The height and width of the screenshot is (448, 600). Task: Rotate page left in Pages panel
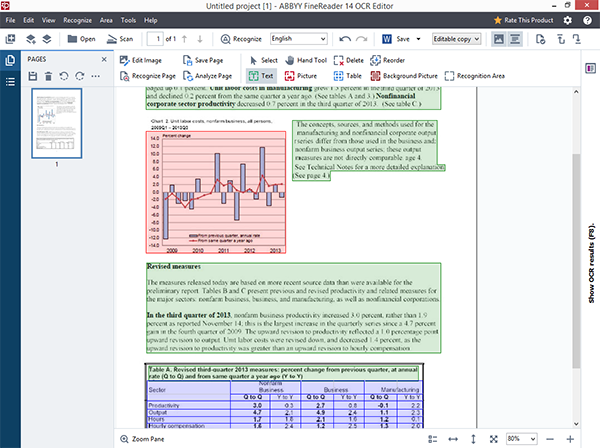64,76
